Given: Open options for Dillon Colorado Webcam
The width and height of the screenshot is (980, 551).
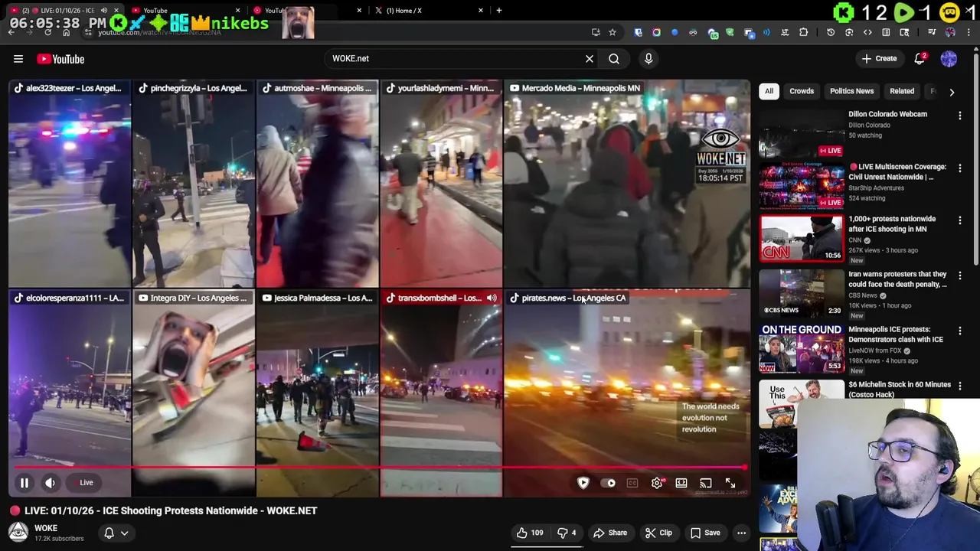Looking at the screenshot, I should (959, 116).
